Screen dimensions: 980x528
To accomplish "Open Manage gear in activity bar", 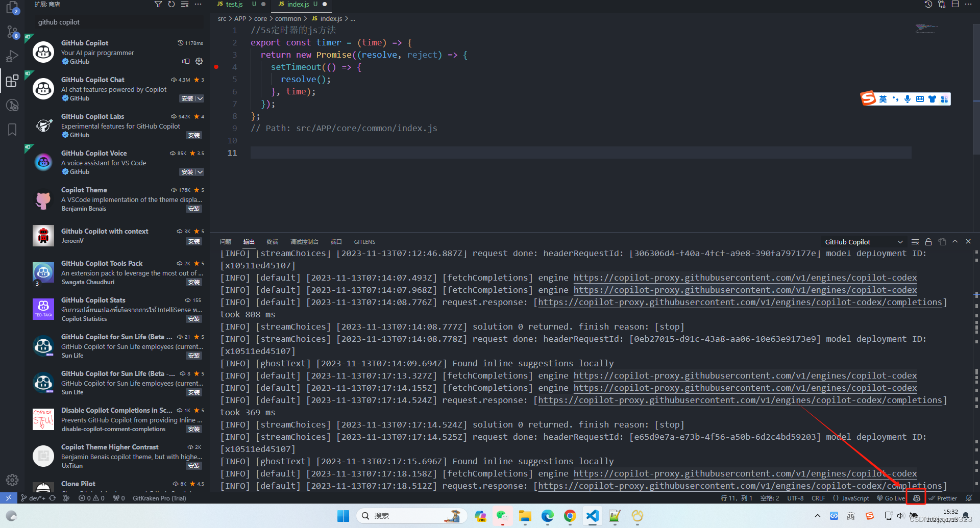I will pyautogui.click(x=12, y=480).
